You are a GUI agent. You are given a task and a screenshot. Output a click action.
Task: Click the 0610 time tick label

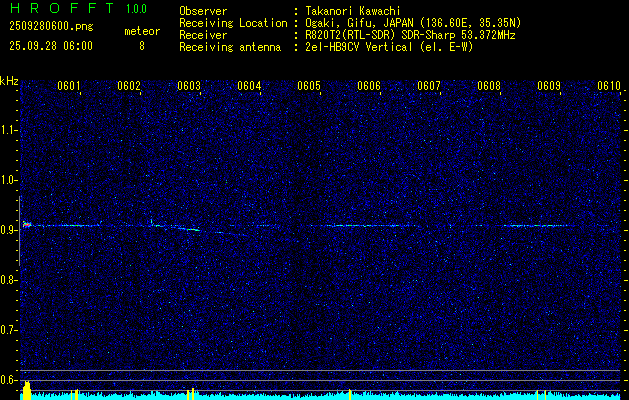coord(609,86)
